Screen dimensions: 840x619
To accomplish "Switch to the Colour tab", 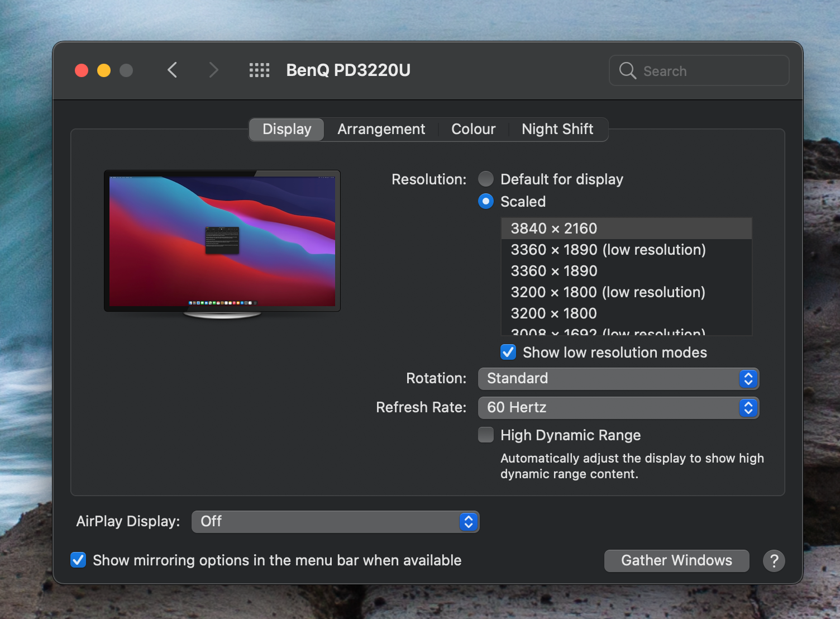I will [474, 129].
